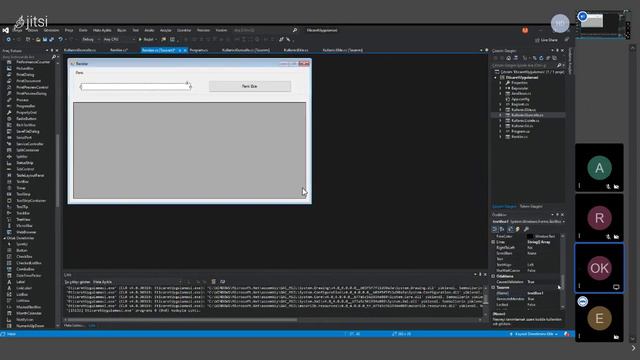Click the black ForeColor swatch in the Properties window
This screenshot has height=360, width=640.
pos(530,236)
